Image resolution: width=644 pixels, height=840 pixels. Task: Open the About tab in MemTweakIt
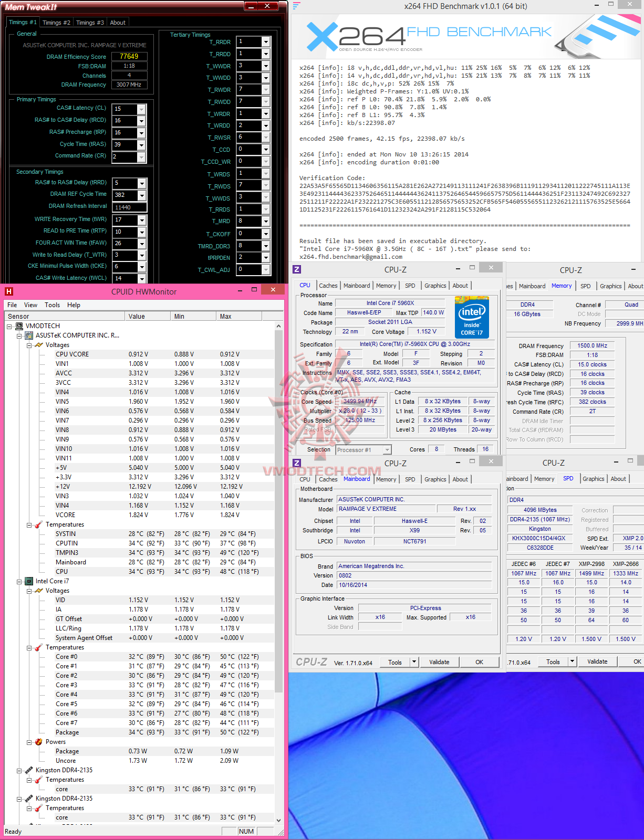(118, 23)
